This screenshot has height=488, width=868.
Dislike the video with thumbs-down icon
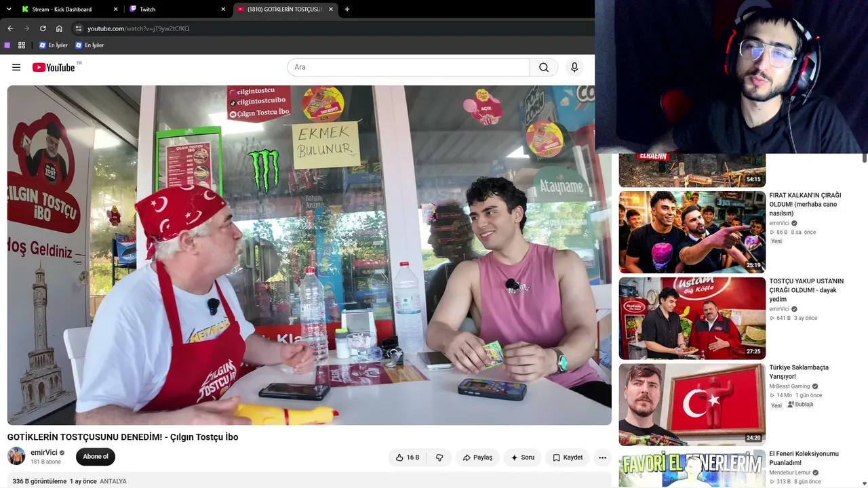[439, 457]
